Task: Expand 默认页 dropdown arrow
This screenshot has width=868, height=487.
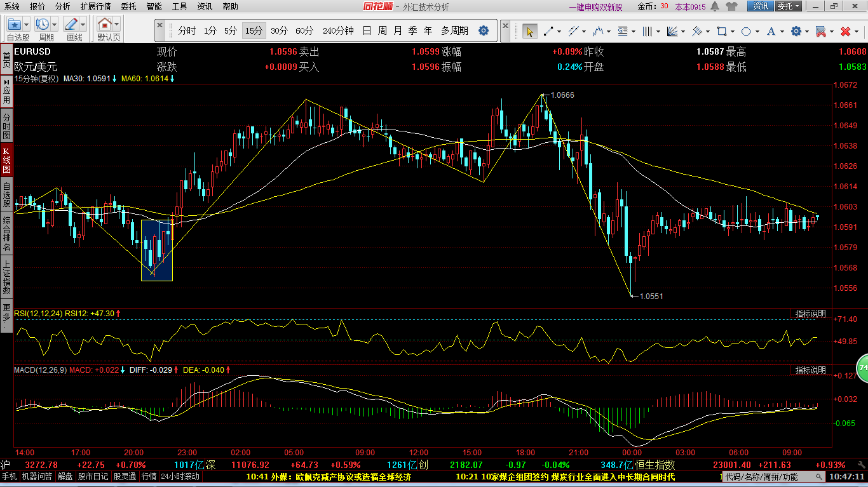Action: click(116, 24)
